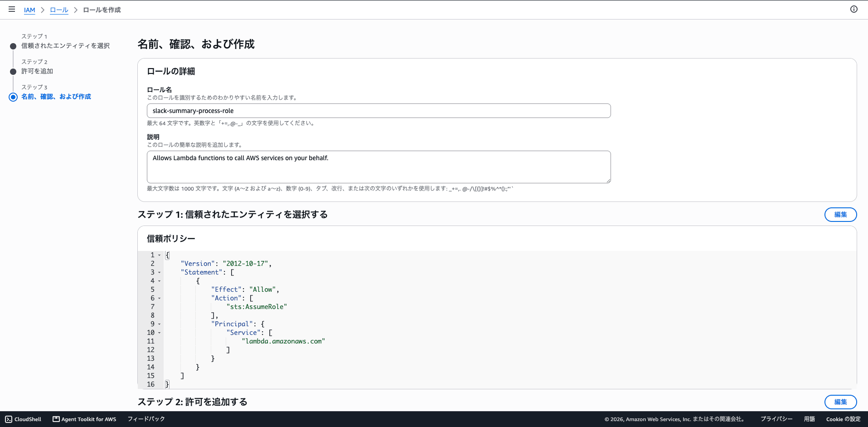
Task: Collapse Service fold arrow on line 10
Action: click(159, 333)
